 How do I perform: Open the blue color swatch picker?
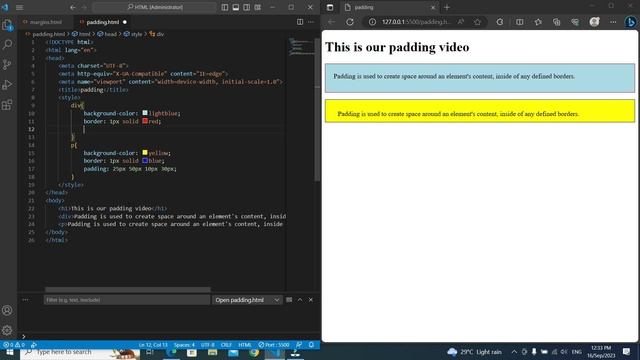click(x=145, y=160)
